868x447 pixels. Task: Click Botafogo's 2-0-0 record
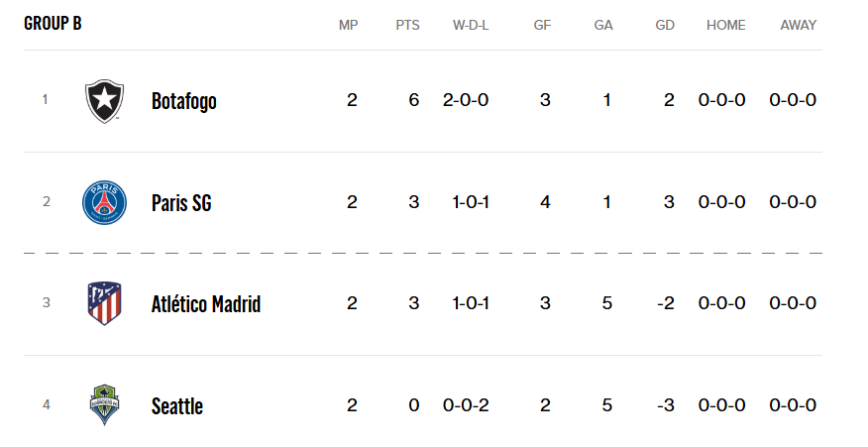[x=466, y=100]
